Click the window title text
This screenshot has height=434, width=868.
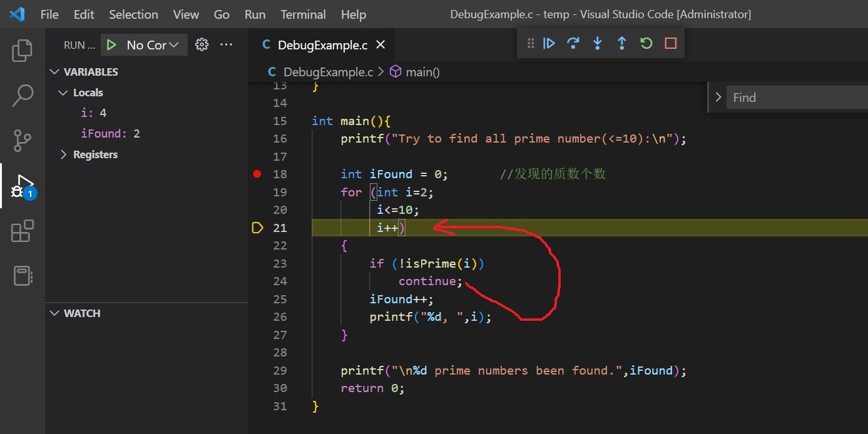click(x=601, y=14)
